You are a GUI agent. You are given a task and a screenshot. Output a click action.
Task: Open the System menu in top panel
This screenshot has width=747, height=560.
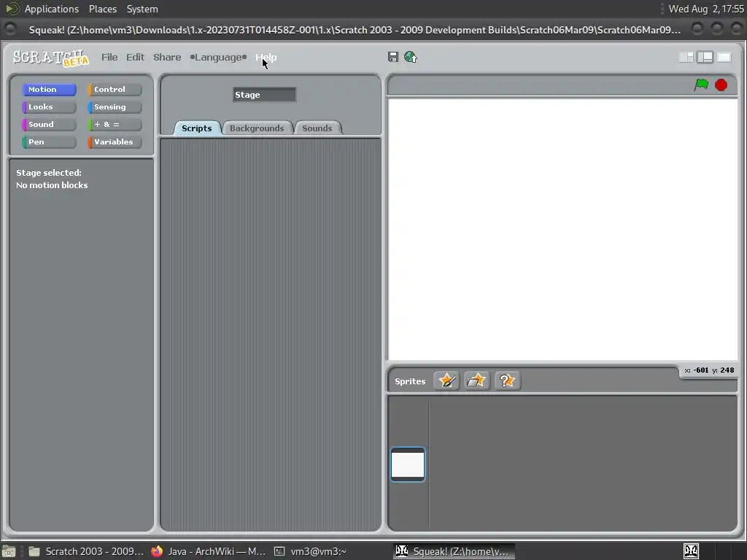[142, 9]
